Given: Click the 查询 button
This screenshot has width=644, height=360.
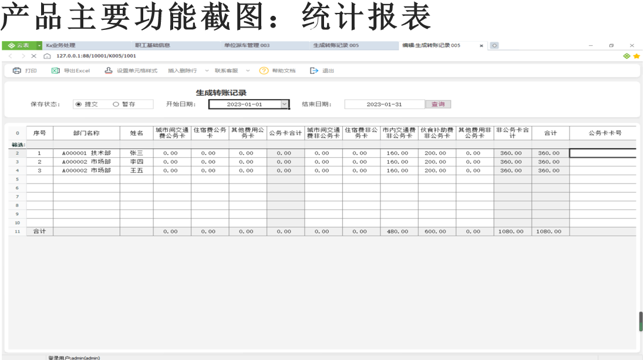Looking at the screenshot, I should click(x=438, y=104).
